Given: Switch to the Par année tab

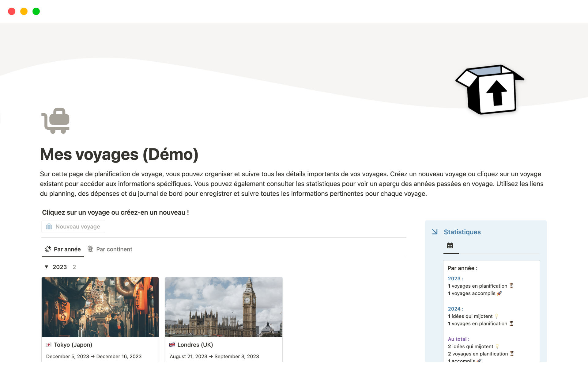Looking at the screenshot, I should 67,249.
